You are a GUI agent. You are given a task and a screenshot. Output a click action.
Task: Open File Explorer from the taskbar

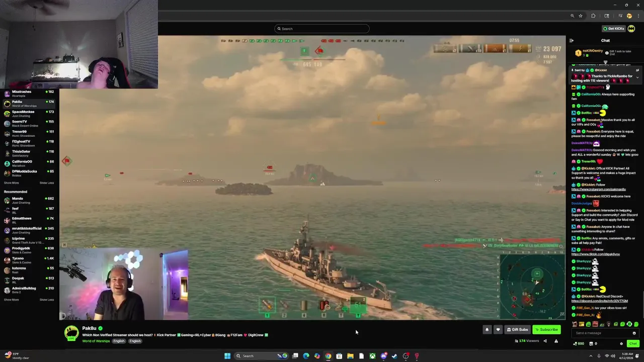coord(350,356)
